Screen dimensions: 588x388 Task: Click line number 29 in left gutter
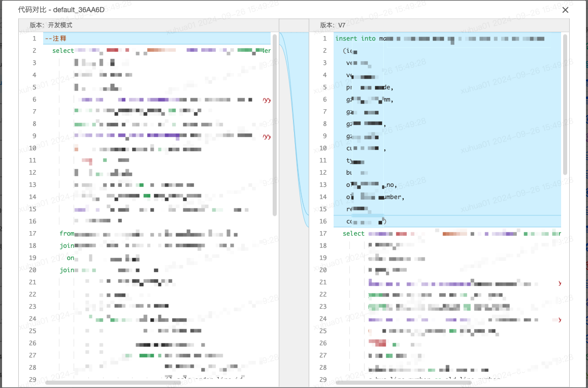tap(32, 380)
